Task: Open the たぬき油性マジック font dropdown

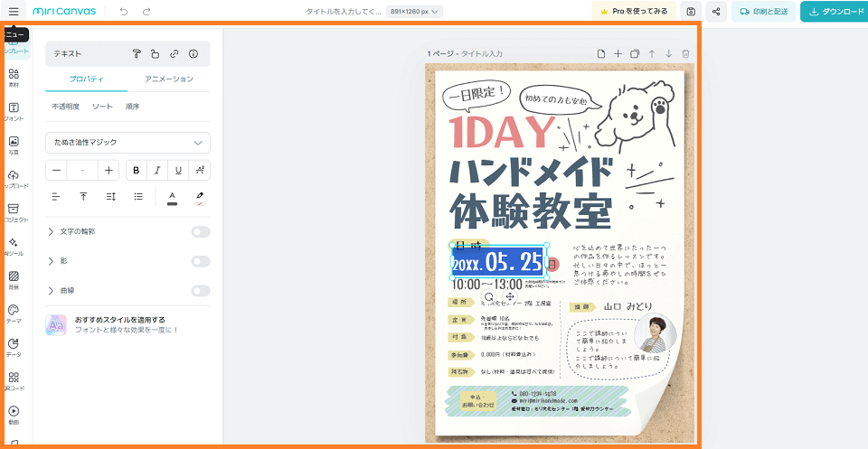Action: (x=127, y=143)
